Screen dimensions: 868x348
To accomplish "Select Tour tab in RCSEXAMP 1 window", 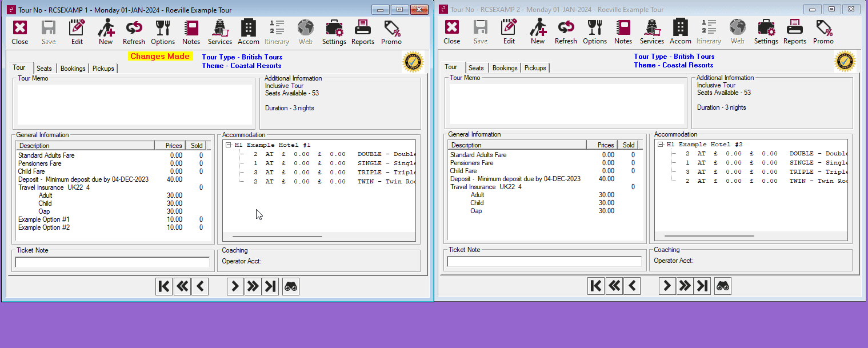I will tap(19, 67).
